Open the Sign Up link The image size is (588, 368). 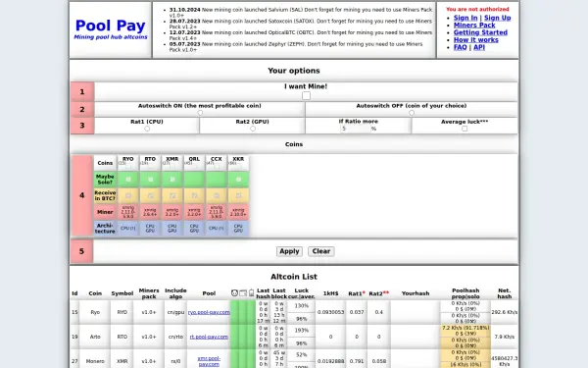[497, 18]
